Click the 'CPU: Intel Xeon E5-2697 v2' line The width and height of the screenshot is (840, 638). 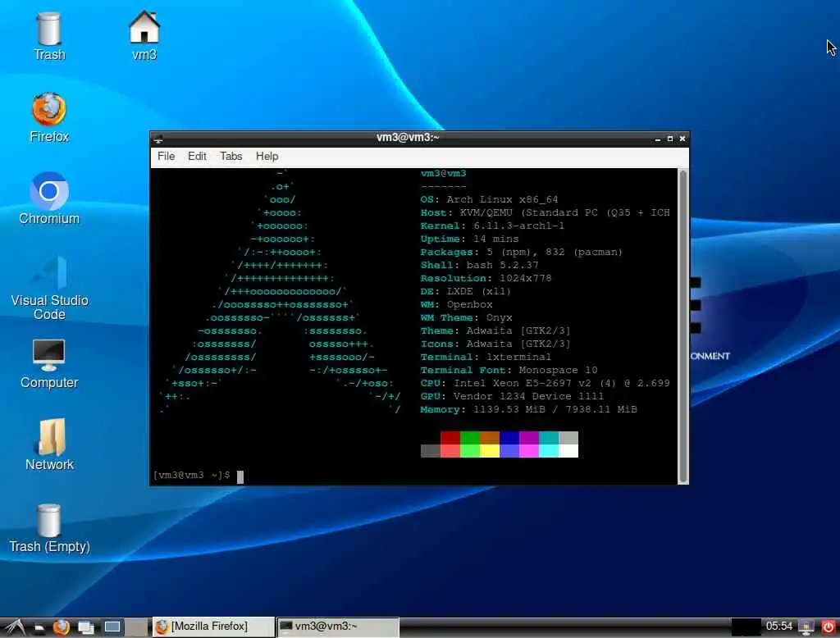pos(545,383)
